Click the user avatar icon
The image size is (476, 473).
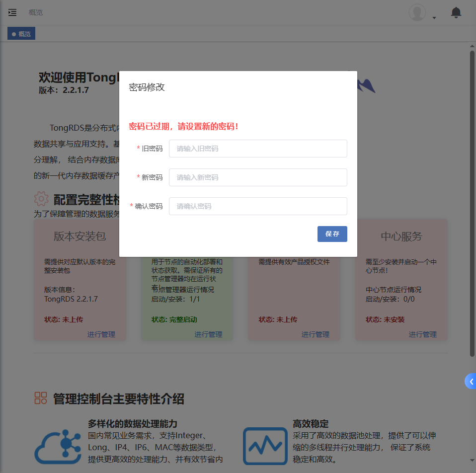[417, 12]
